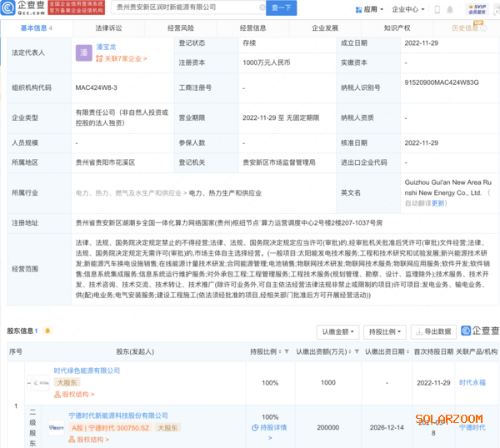This screenshot has height=448, width=500.
Task: Open 股权结构 under 时代绿色能源有限公司
Action: pos(73,395)
